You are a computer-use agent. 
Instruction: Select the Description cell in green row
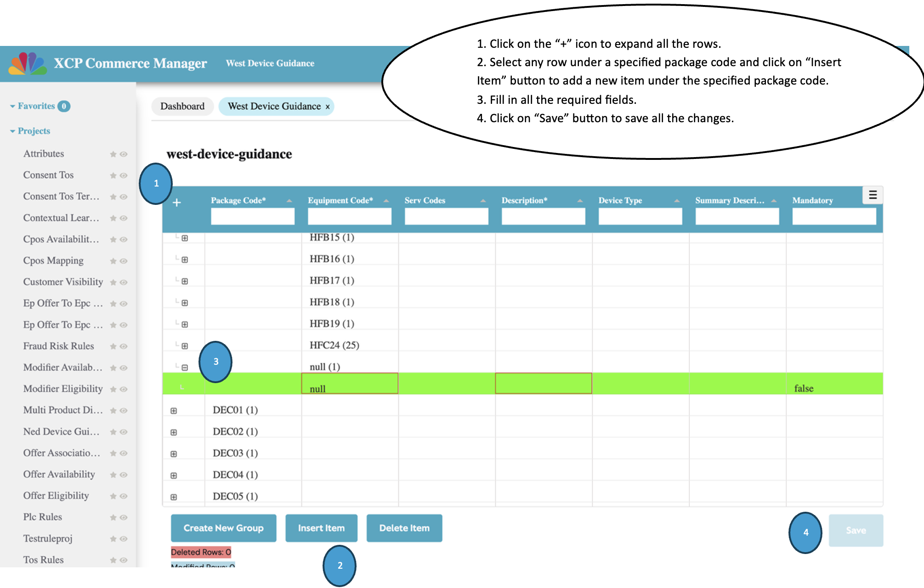(x=544, y=383)
